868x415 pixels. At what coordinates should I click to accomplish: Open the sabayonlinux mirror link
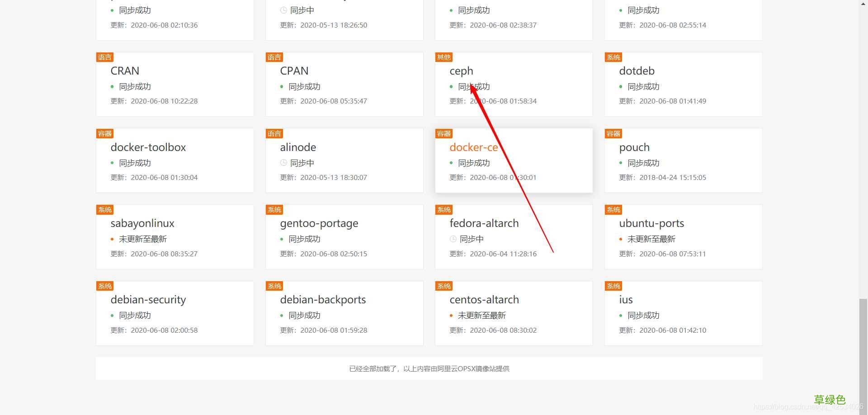coord(142,223)
